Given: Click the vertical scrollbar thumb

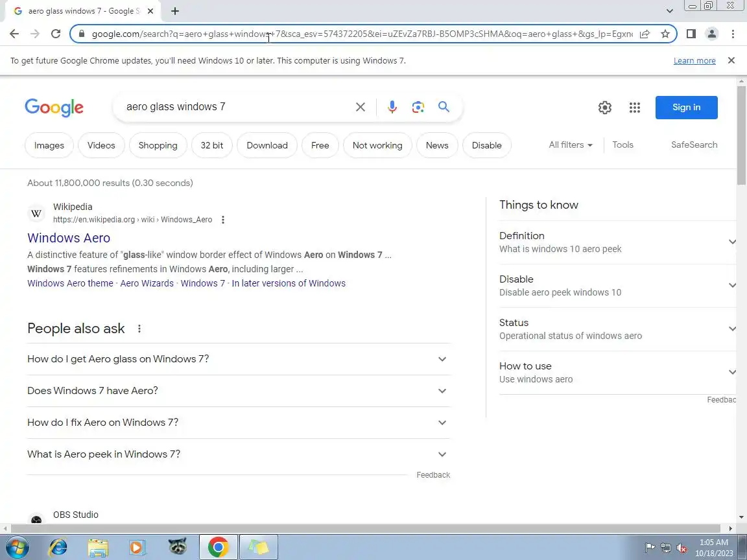Looking at the screenshot, I should click(x=741, y=135).
